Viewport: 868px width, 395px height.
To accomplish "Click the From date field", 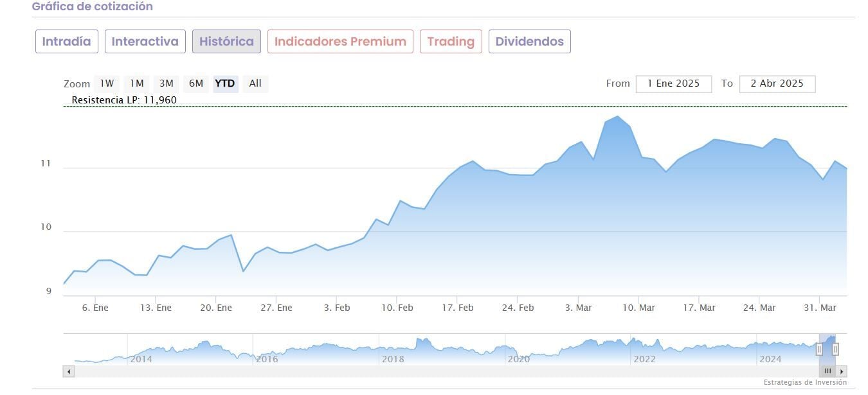I will 673,83.
